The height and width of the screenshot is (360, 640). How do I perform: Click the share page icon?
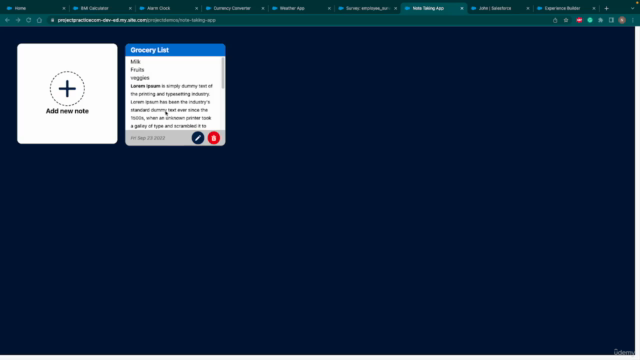tap(555, 20)
